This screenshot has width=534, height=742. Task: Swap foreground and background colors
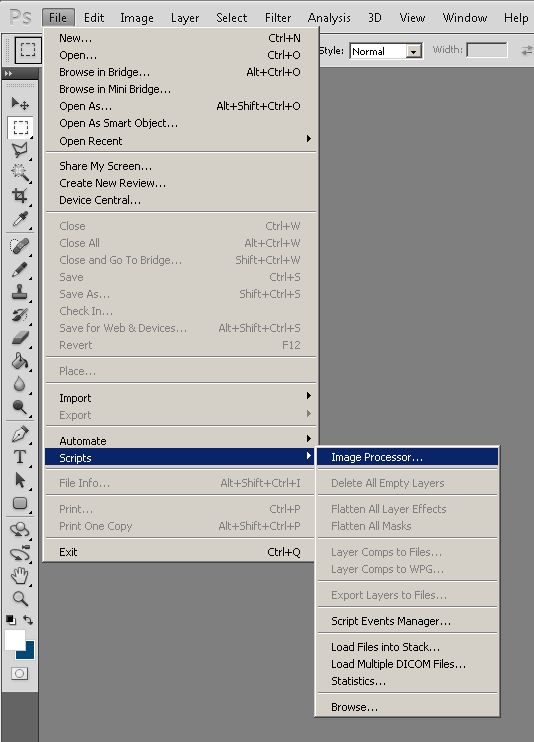(x=28, y=619)
